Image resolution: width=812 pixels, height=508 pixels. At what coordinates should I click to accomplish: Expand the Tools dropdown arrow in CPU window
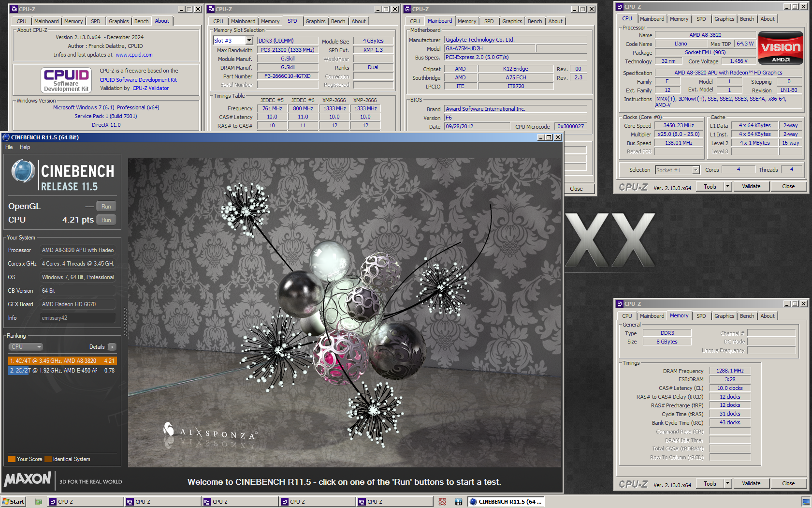727,186
